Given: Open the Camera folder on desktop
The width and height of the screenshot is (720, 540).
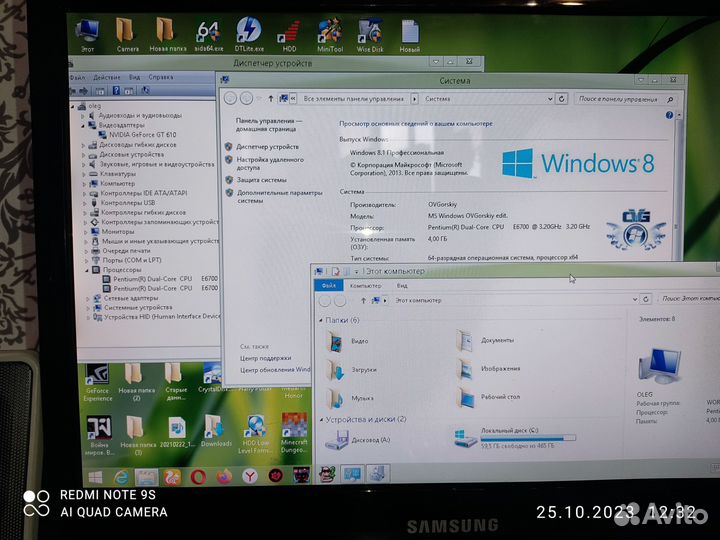Looking at the screenshot, I should pos(127,35).
